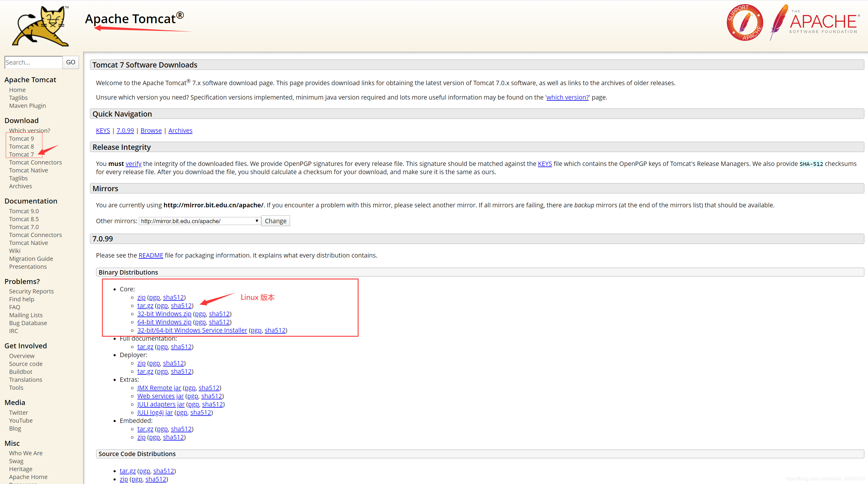Open the Other mirrors dropdown

[x=200, y=221]
